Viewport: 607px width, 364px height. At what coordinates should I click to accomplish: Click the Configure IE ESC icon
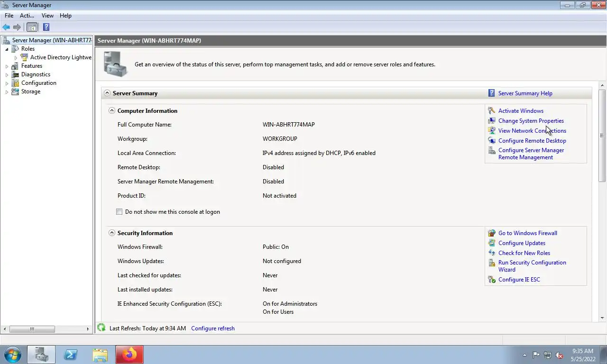point(492,280)
